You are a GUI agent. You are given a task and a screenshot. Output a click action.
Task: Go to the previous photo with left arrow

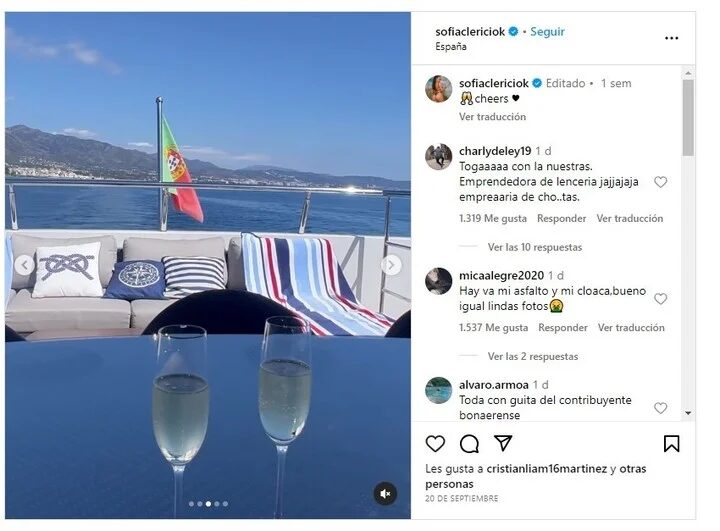(24, 265)
